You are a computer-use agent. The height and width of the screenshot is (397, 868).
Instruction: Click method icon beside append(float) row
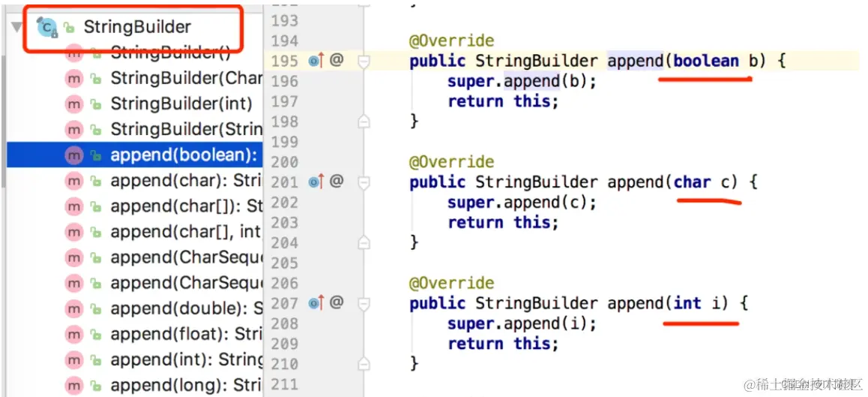(73, 335)
